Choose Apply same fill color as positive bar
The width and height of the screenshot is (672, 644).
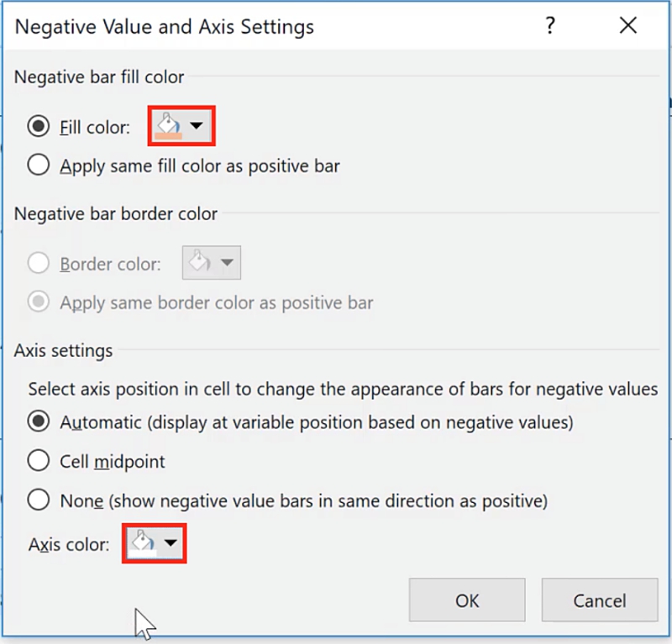pos(38,165)
